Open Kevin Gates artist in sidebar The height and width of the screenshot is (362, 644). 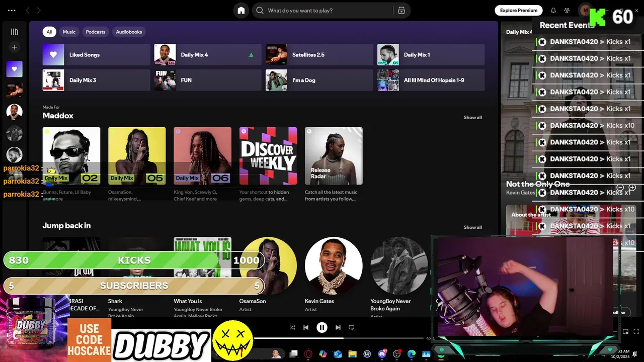pyautogui.click(x=14, y=112)
